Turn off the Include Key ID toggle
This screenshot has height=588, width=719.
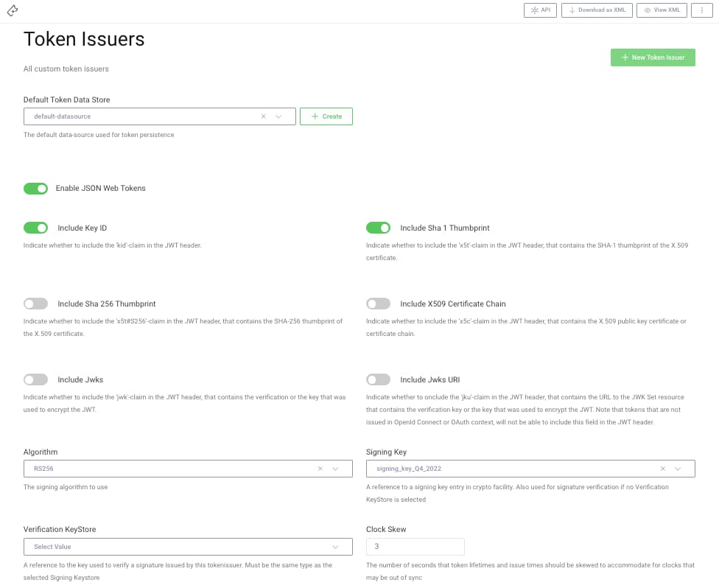pyautogui.click(x=35, y=227)
